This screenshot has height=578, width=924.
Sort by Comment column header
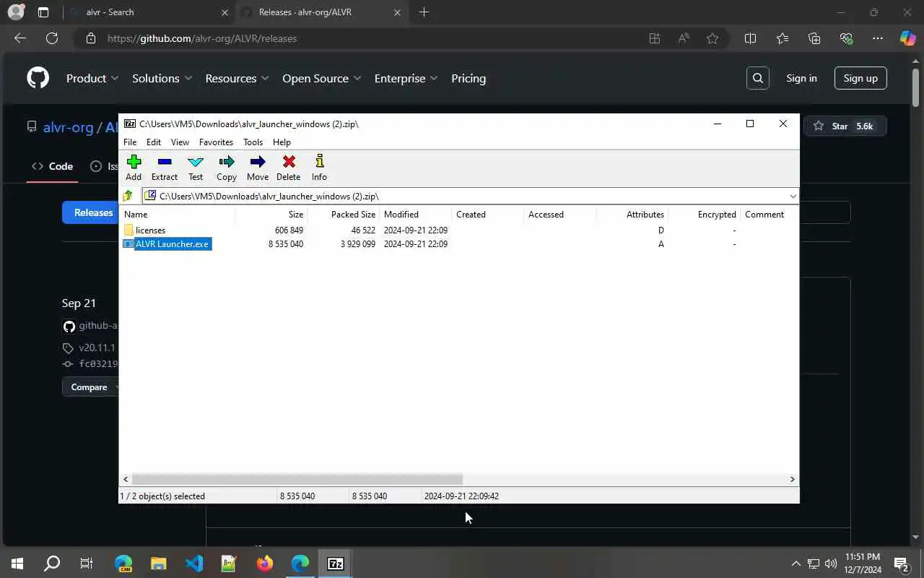click(769, 214)
